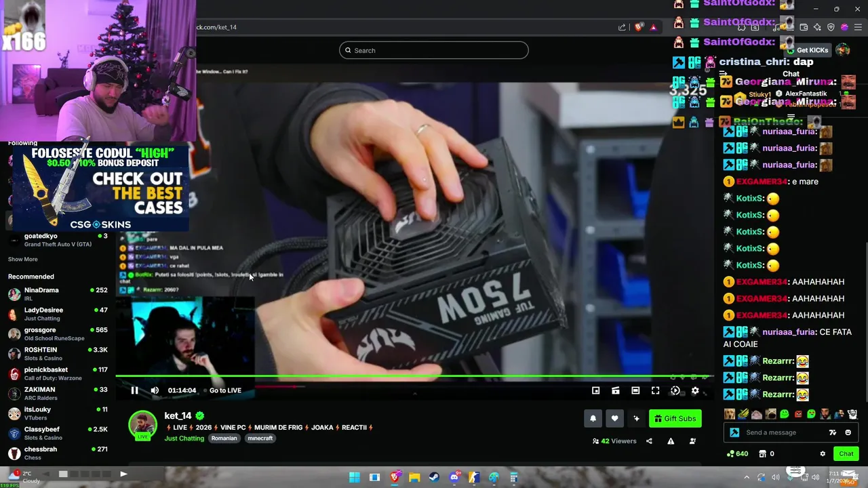868x488 pixels.
Task: Open Brave Shields lion icon in address bar
Action: [x=638, y=27]
